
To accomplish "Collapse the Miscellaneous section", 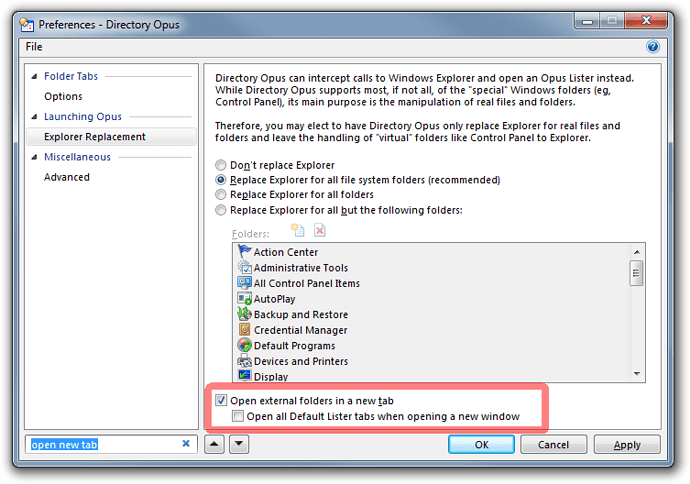I will [34, 158].
